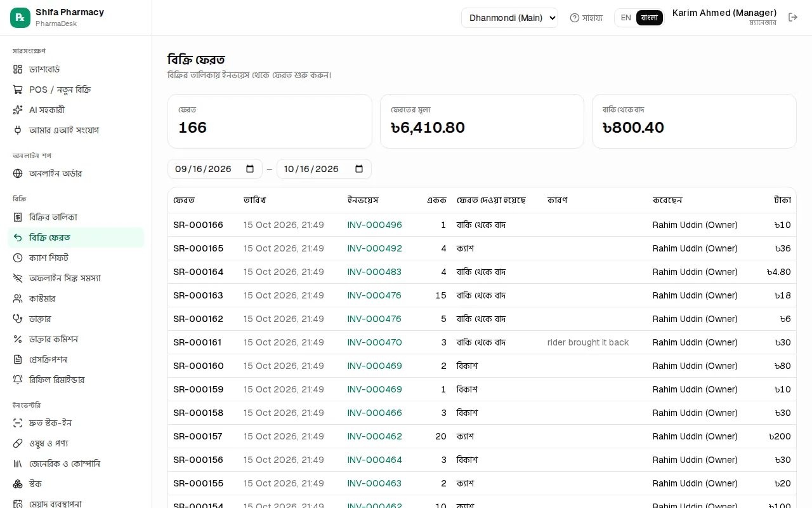Click the বাকি থেকে বাদ ৳800.40 total

click(633, 128)
